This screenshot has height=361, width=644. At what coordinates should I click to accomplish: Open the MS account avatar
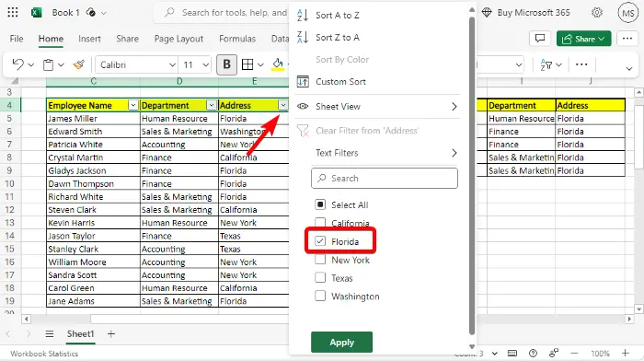627,13
